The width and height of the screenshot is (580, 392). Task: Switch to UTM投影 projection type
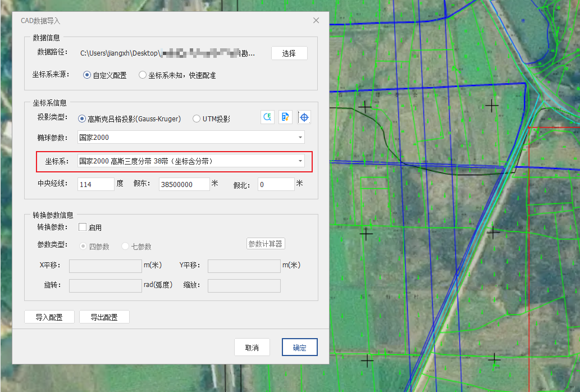click(197, 118)
